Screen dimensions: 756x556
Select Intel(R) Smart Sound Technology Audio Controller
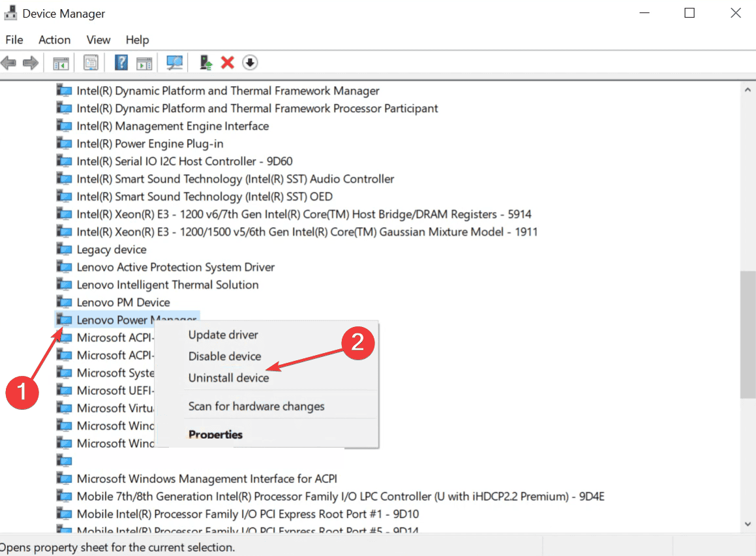[235, 179]
